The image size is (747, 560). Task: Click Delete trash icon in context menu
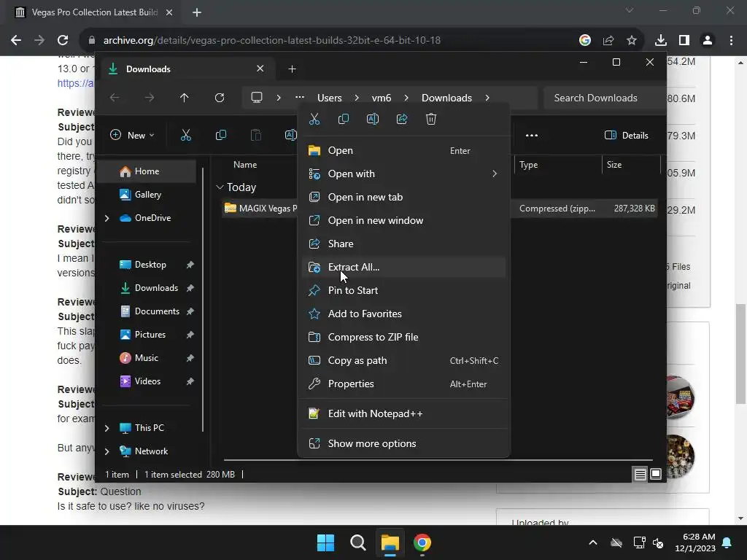(x=431, y=119)
